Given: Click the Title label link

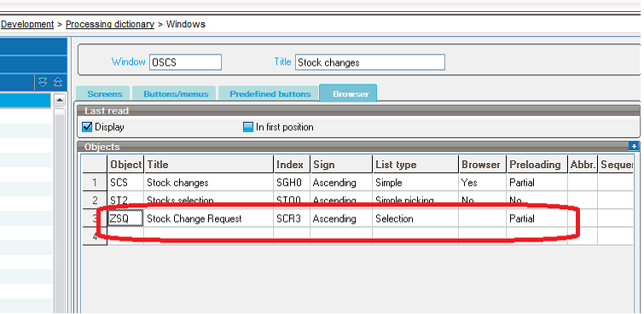Looking at the screenshot, I should point(282,61).
